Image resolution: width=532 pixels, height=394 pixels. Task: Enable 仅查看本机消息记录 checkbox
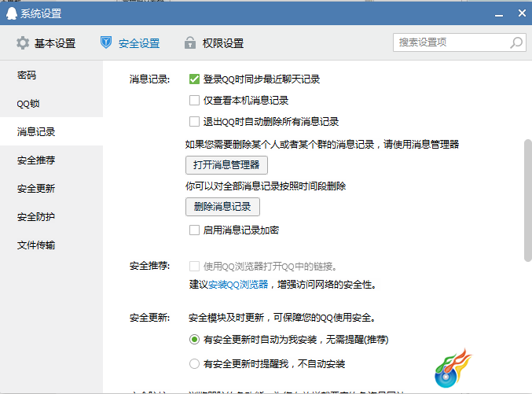click(194, 100)
